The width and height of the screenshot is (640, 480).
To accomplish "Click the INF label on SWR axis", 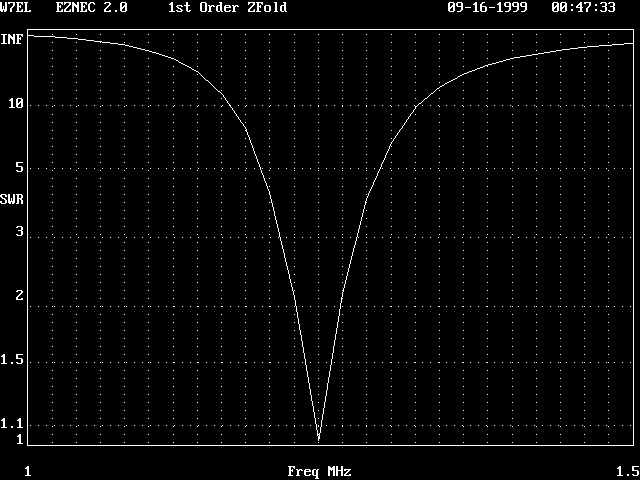I will [x=11, y=40].
